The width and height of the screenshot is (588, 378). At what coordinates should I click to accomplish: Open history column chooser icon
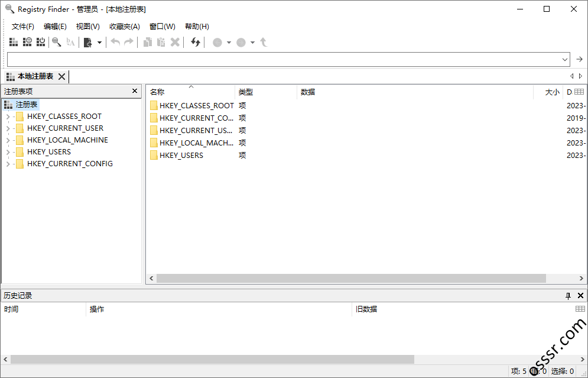pos(580,309)
